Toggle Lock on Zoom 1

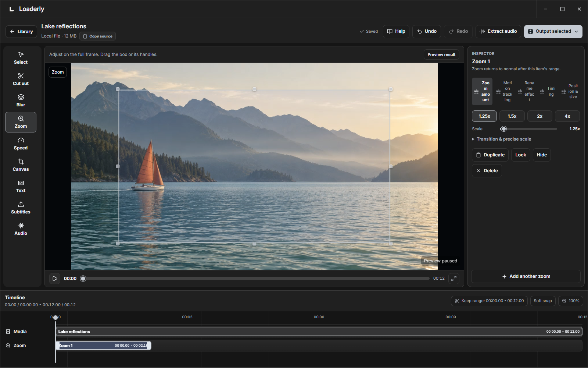520,155
